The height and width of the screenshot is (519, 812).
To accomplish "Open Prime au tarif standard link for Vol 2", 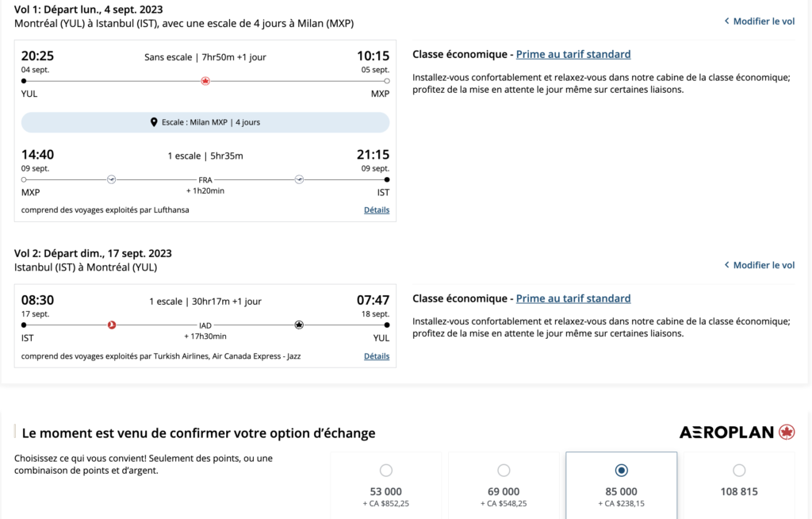I will [573, 299].
